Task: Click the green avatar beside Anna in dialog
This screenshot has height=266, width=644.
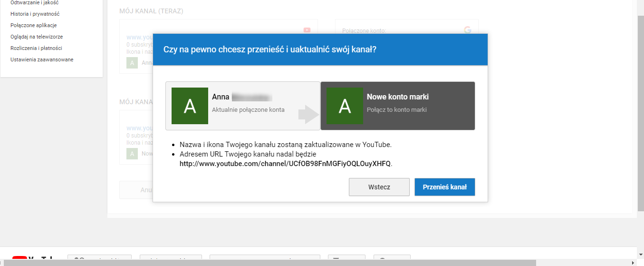Action: [190, 106]
